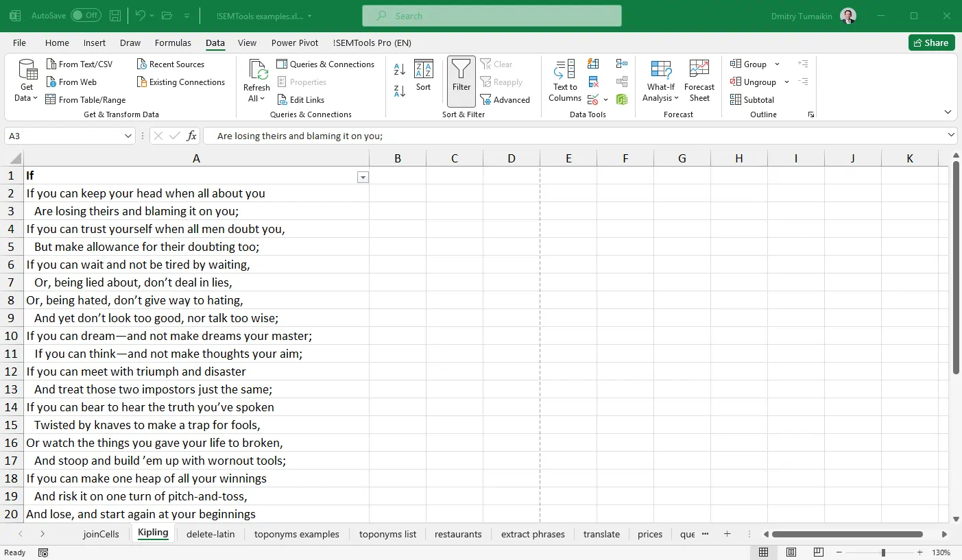Screen dimensions: 962x560
Task: Expand the Ungroup dropdown arrow
Action: [786, 82]
